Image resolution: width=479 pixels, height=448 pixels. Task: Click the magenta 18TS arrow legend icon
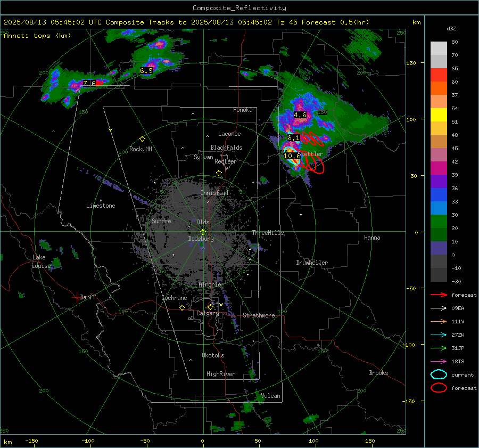click(439, 362)
